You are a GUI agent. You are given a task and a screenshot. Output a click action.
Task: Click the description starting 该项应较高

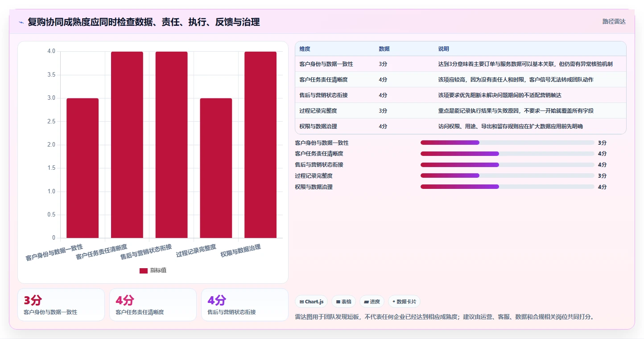[x=516, y=80]
